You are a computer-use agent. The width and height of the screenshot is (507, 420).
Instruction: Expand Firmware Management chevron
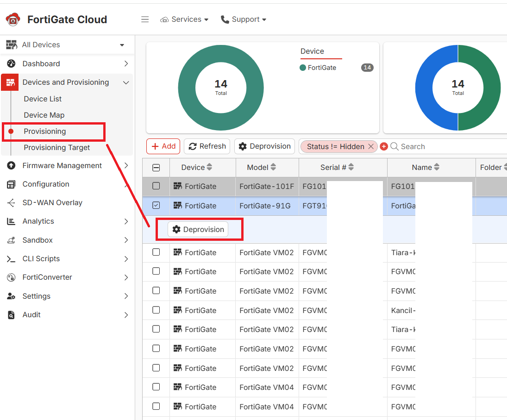click(x=126, y=165)
